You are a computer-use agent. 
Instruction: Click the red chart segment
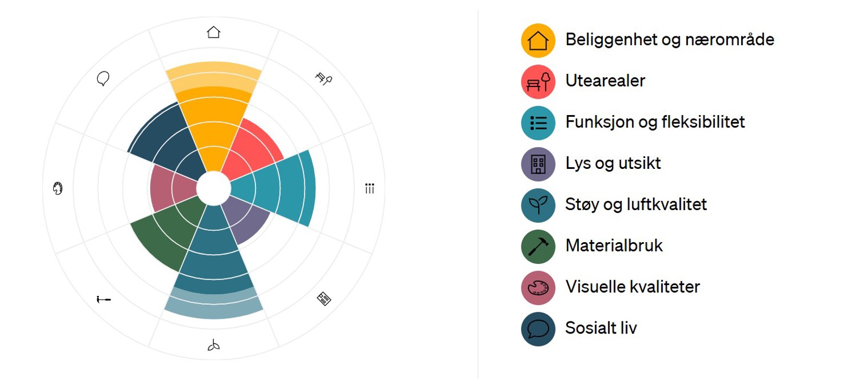[250, 151]
